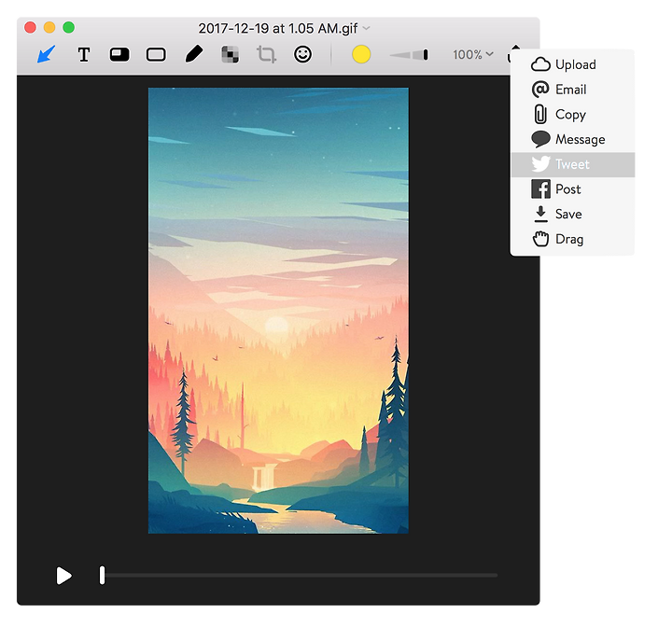Choose Copy from the share menu

coord(573,115)
